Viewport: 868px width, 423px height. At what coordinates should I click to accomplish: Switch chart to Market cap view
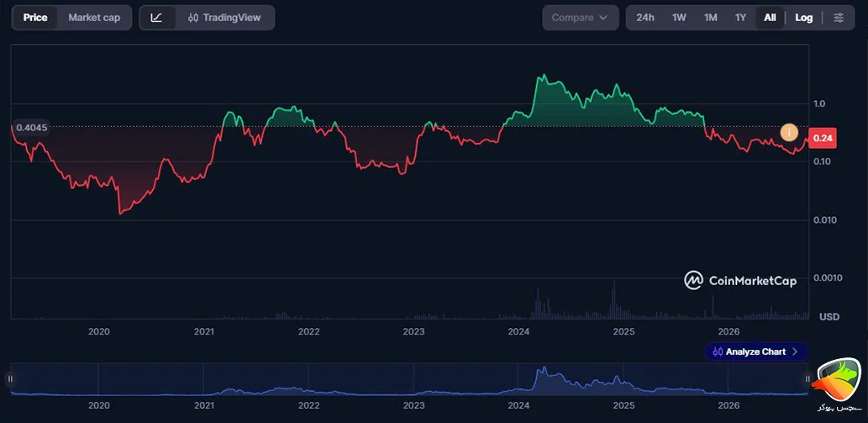tap(94, 18)
